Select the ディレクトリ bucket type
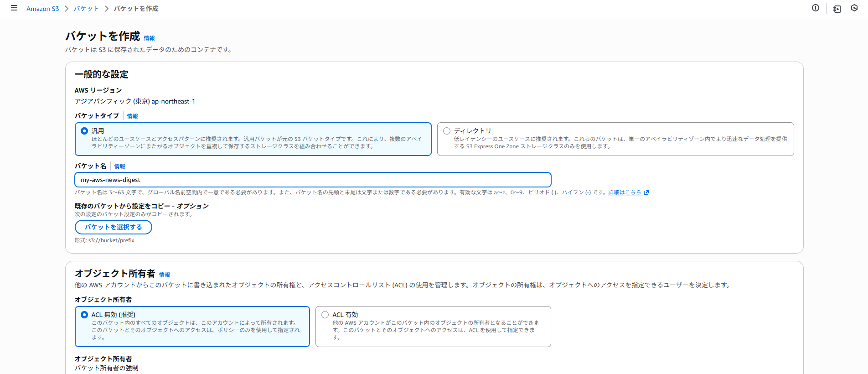Image resolution: width=868 pixels, height=374 pixels. 447,131
